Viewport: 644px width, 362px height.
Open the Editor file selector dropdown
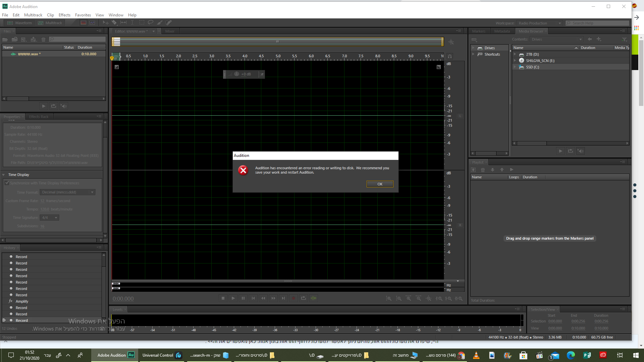click(154, 31)
